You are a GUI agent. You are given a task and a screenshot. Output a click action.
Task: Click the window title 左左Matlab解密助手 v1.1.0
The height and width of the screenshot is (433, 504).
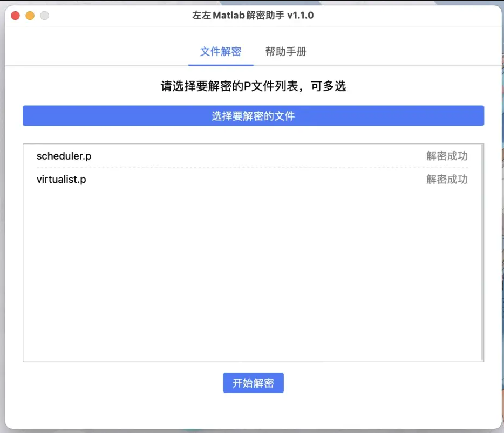[253, 16]
